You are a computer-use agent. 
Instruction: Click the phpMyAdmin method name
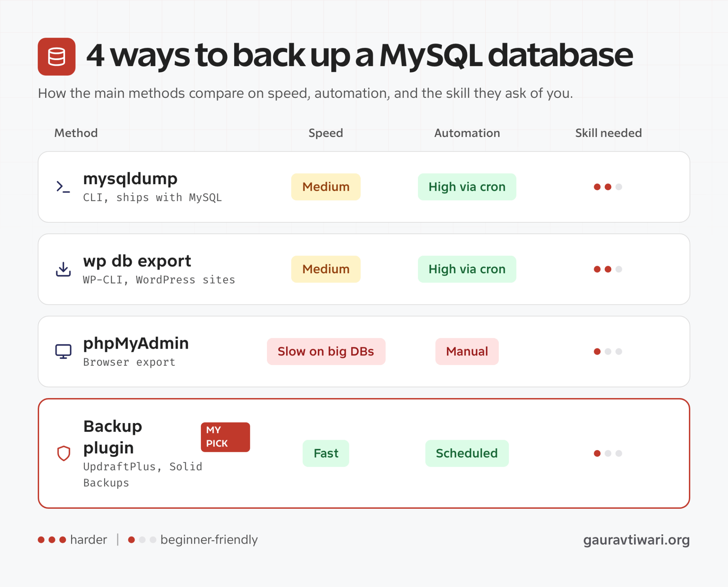pyautogui.click(x=136, y=343)
